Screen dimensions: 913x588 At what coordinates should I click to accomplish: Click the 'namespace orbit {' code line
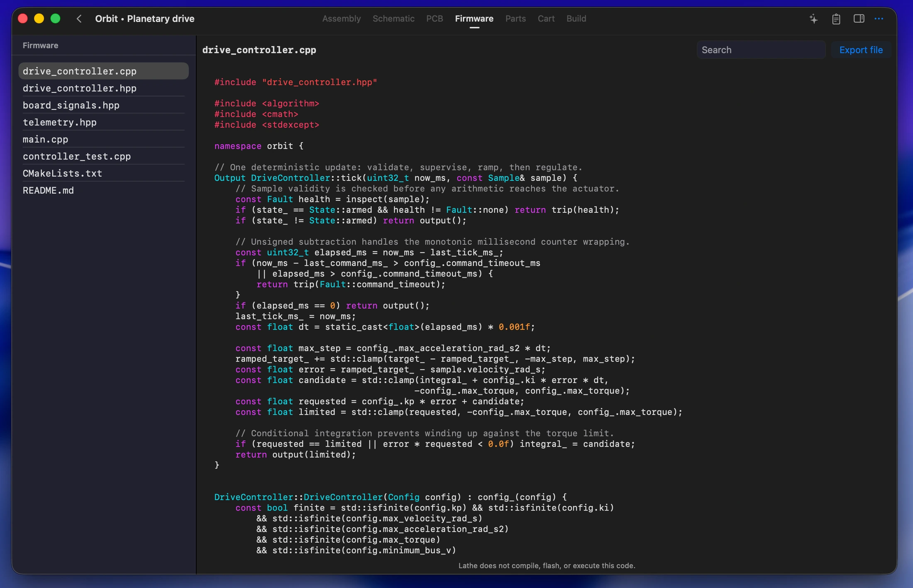(x=259, y=146)
